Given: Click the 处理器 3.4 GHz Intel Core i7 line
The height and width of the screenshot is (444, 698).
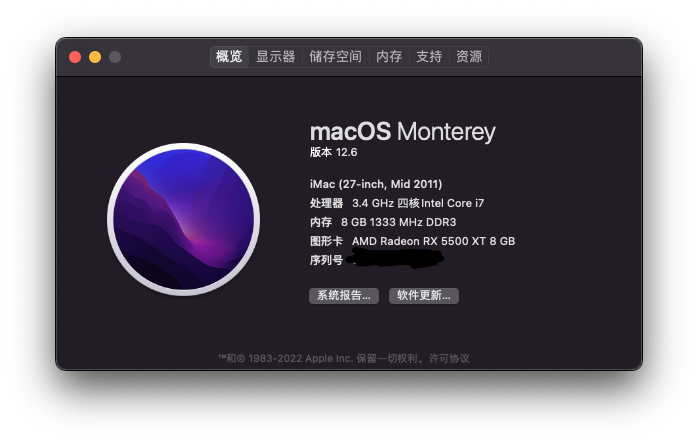Looking at the screenshot, I should point(397,203).
